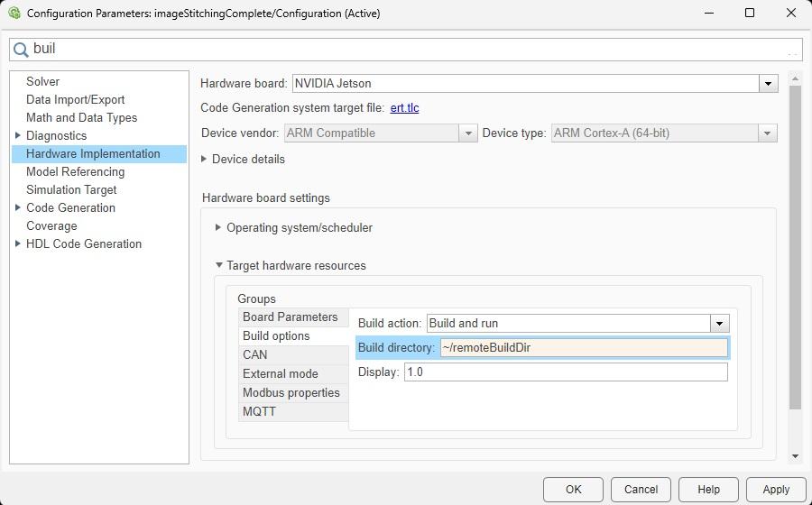The width and height of the screenshot is (812, 505).
Task: Switch to Board Parameters group
Action: pyautogui.click(x=293, y=317)
